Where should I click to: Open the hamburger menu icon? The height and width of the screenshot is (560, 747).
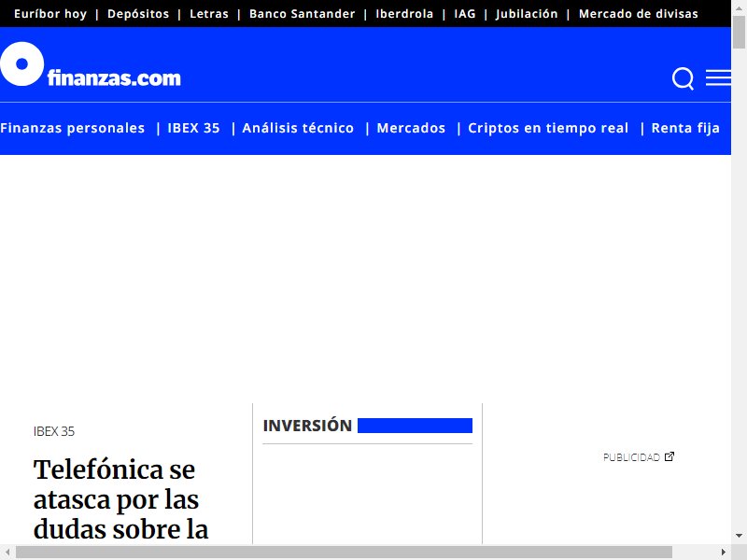coord(718,77)
